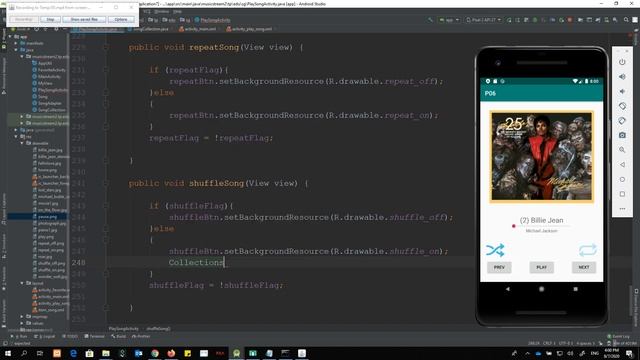The height and width of the screenshot is (360, 640).
Task: Toggle the repeat icon in the music app
Action: coord(587,250)
